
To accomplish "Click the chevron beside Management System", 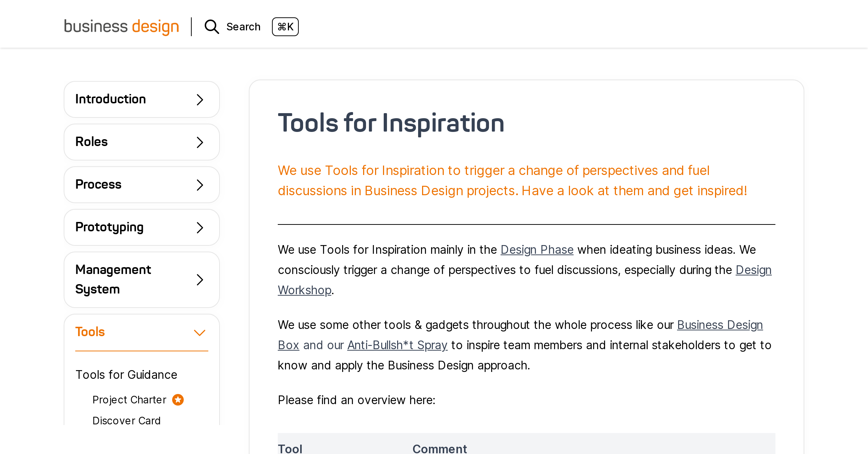I will [x=199, y=280].
